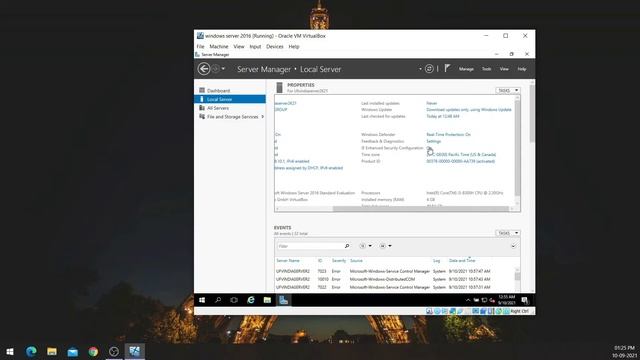Open Microsoft Edge from the host taskbar
The width and height of the screenshot is (640, 360).
point(31,351)
